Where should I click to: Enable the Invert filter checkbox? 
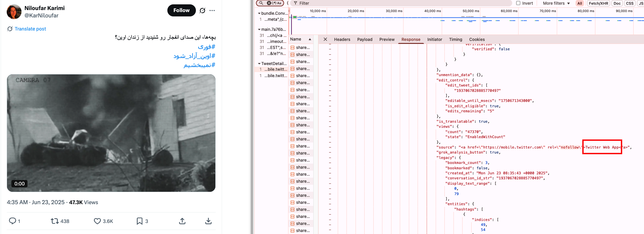pos(518,3)
